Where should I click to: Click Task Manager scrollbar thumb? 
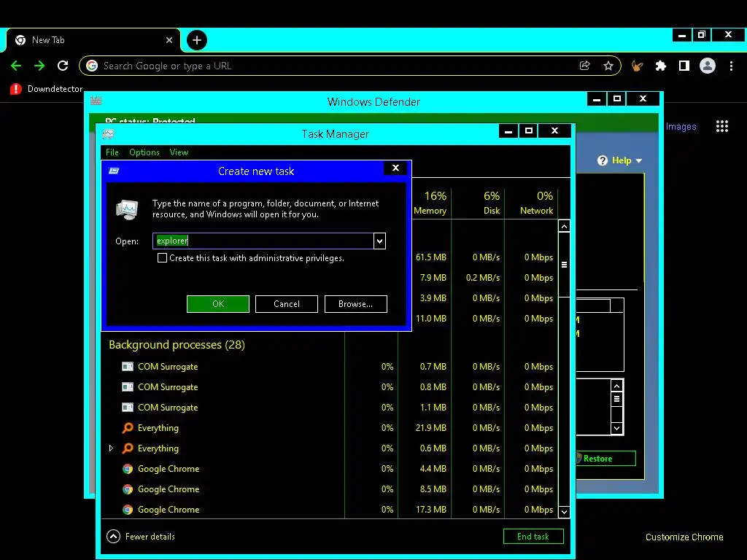coord(564,265)
